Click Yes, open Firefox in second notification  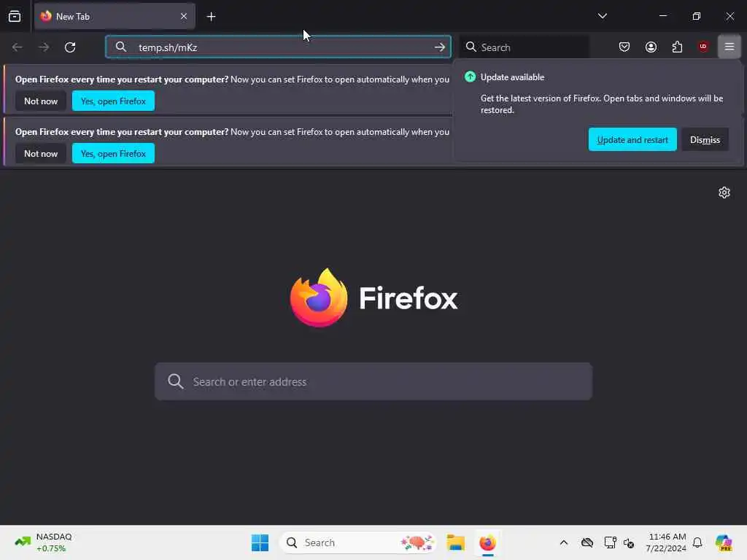[113, 153]
